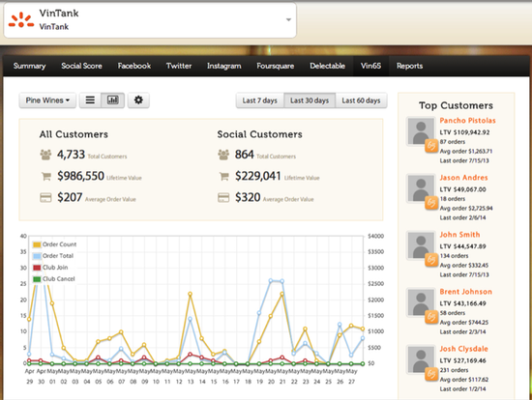Open the Pine Wines dropdown
Viewport: 532px width, 400px height.
47,100
